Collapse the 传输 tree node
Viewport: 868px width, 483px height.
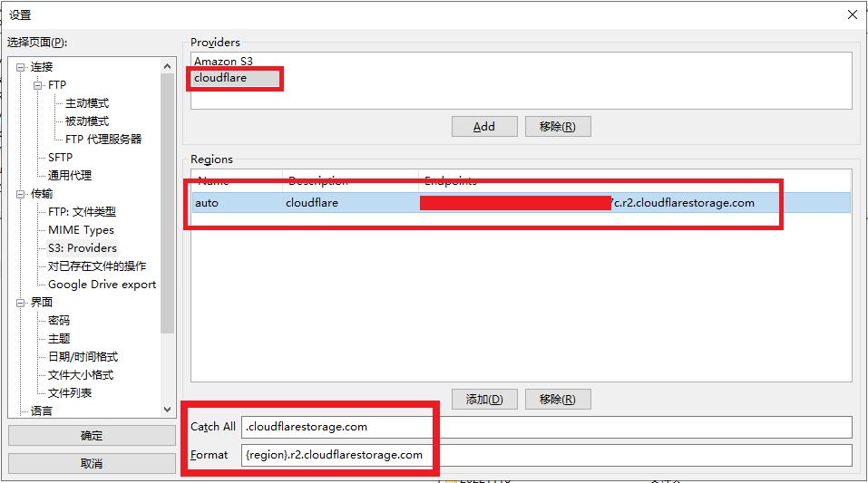coord(21,194)
